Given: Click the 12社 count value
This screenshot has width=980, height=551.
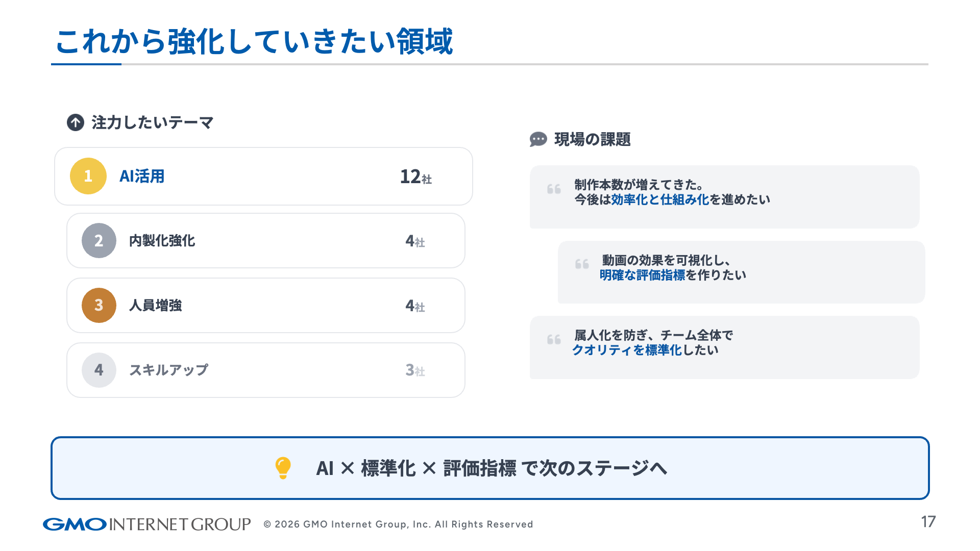Looking at the screenshot, I should pos(415,177).
